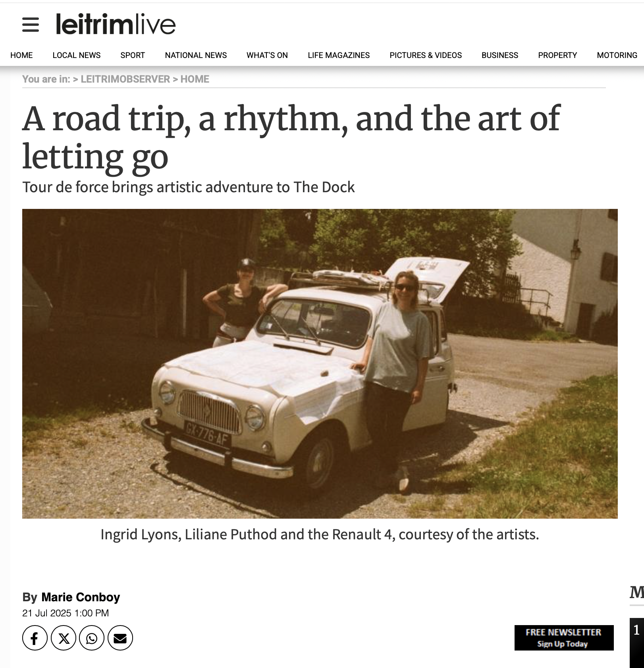Share article via WhatsApp
The width and height of the screenshot is (644, 668).
92,638
